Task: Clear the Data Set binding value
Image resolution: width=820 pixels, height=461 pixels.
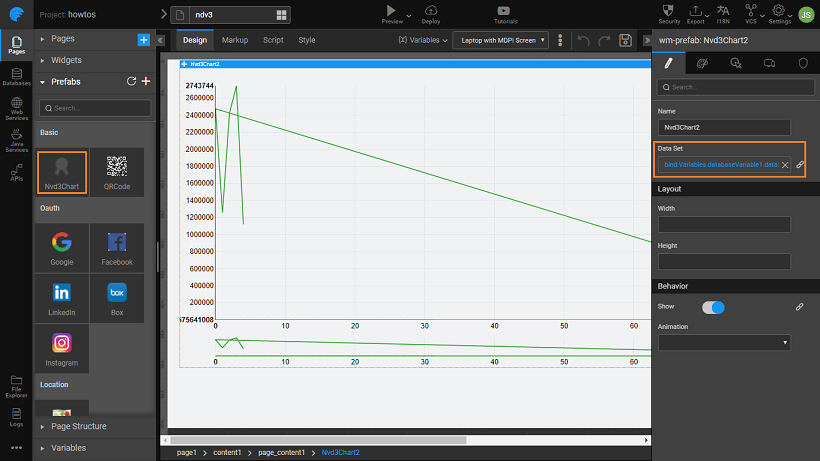Action: [x=785, y=164]
